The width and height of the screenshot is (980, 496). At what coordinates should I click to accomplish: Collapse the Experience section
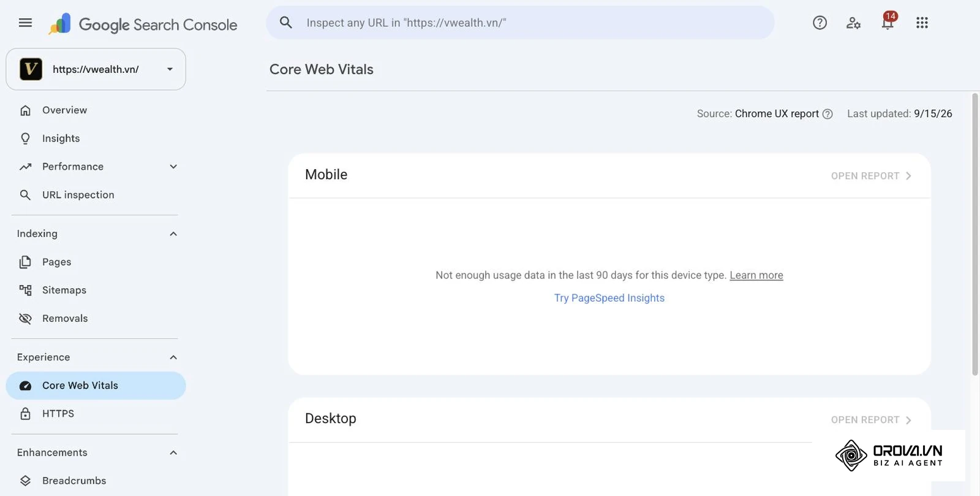pos(173,357)
